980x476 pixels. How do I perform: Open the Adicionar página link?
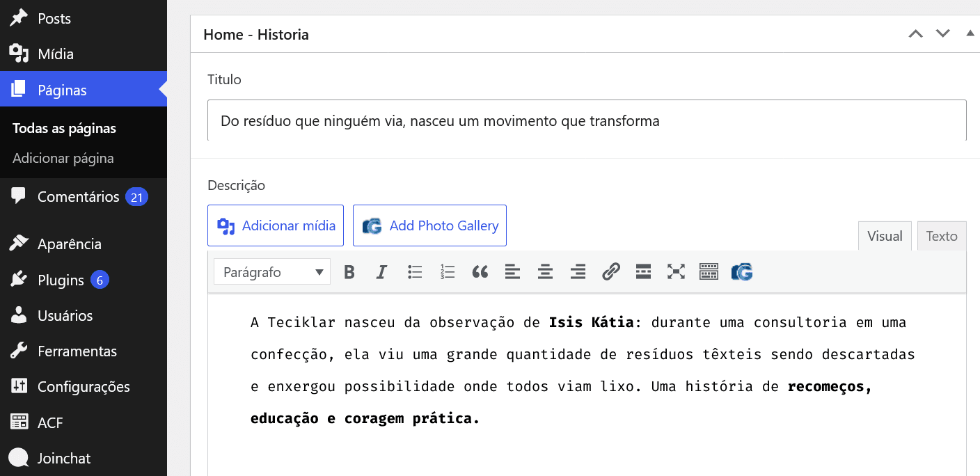[63, 158]
